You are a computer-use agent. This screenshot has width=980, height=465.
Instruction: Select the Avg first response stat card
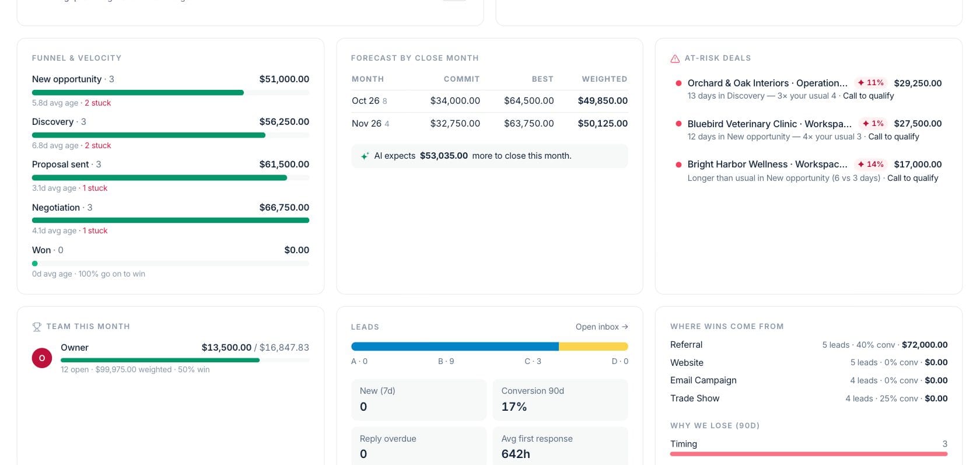(560, 447)
